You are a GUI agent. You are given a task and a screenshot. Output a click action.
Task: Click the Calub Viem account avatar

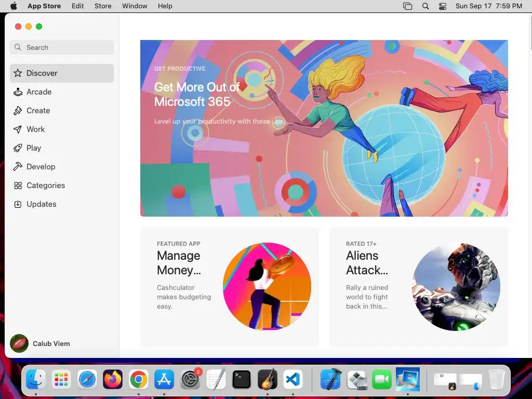(19, 343)
